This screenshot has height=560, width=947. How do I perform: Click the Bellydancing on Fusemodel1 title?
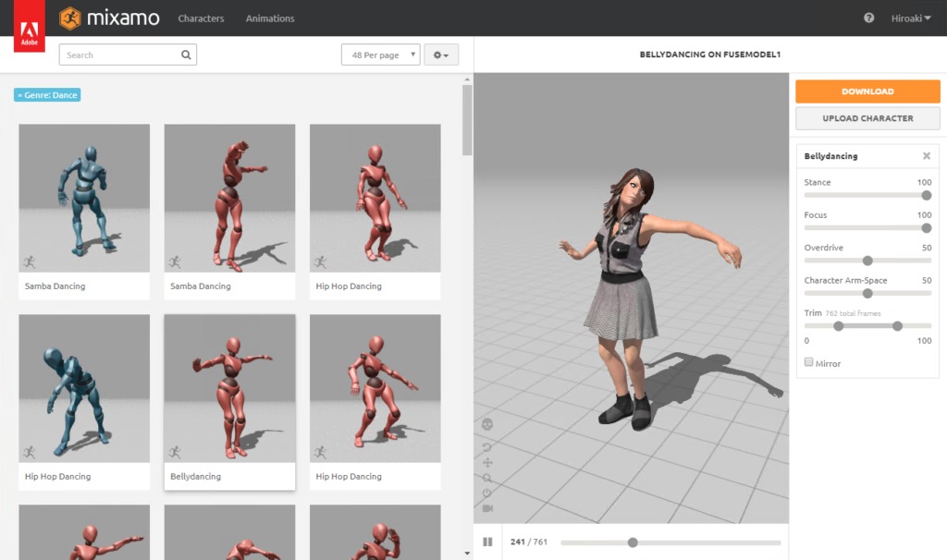pyautogui.click(x=709, y=55)
